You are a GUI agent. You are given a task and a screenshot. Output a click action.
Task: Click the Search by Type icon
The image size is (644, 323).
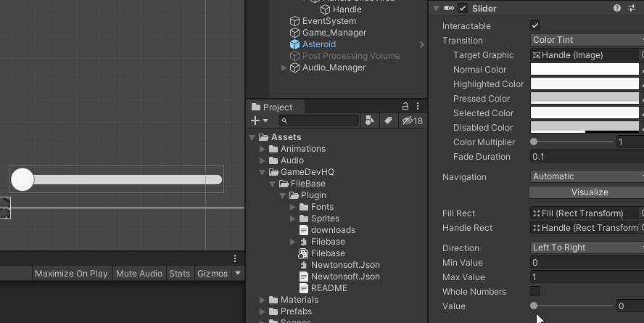(x=370, y=120)
